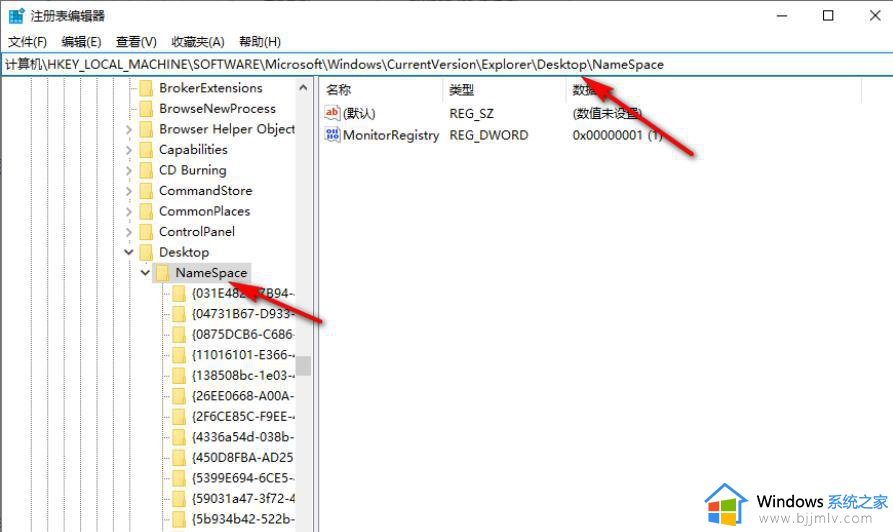The width and height of the screenshot is (893, 532).
Task: Open the 查看(V) menu
Action: pyautogui.click(x=136, y=42)
